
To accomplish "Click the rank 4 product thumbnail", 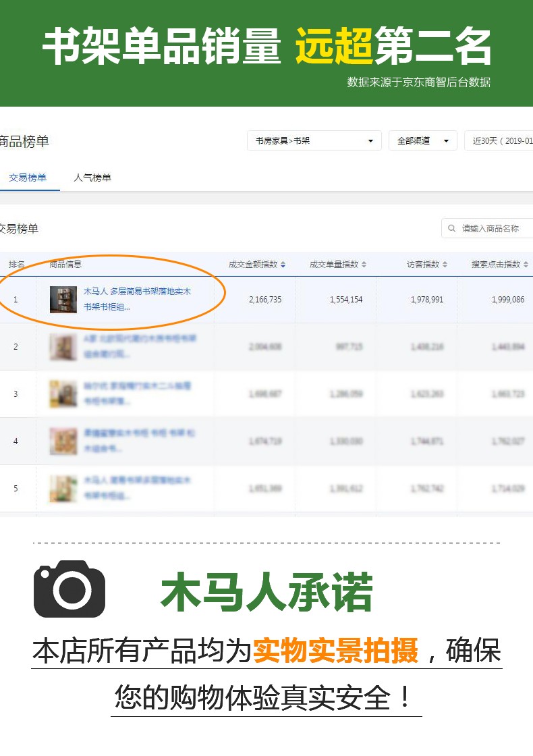I will point(63,441).
